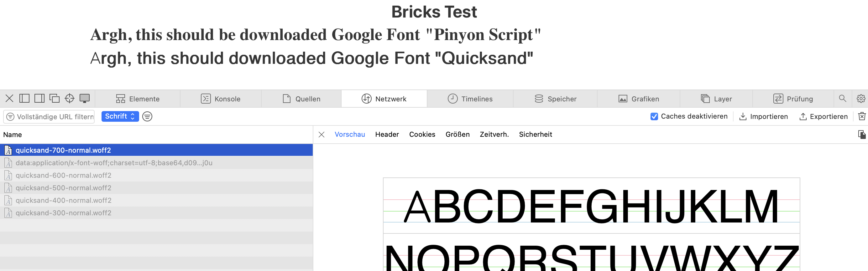Select quicksand-700-normal.woff2 row
Screen dimensions: 868x271
click(156, 150)
